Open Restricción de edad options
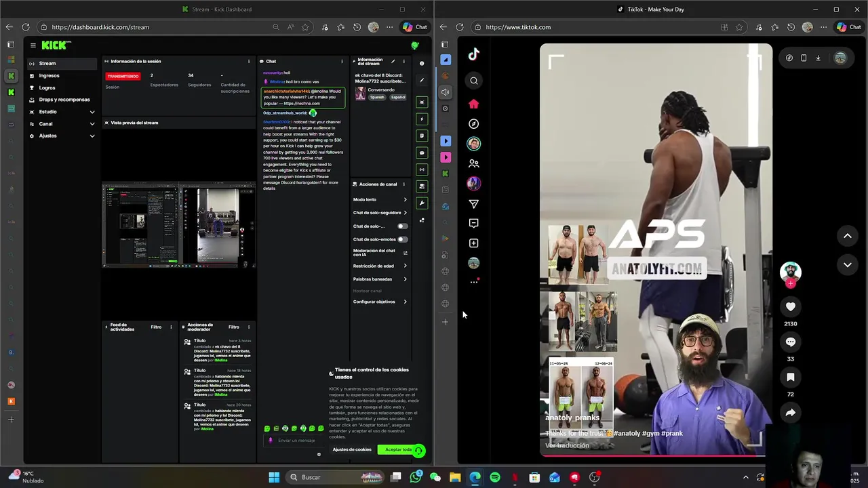 [x=380, y=266]
